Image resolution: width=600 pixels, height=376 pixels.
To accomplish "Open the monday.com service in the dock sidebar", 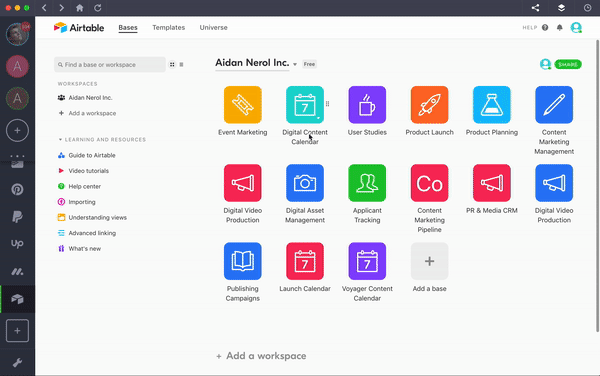I will 17,272.
